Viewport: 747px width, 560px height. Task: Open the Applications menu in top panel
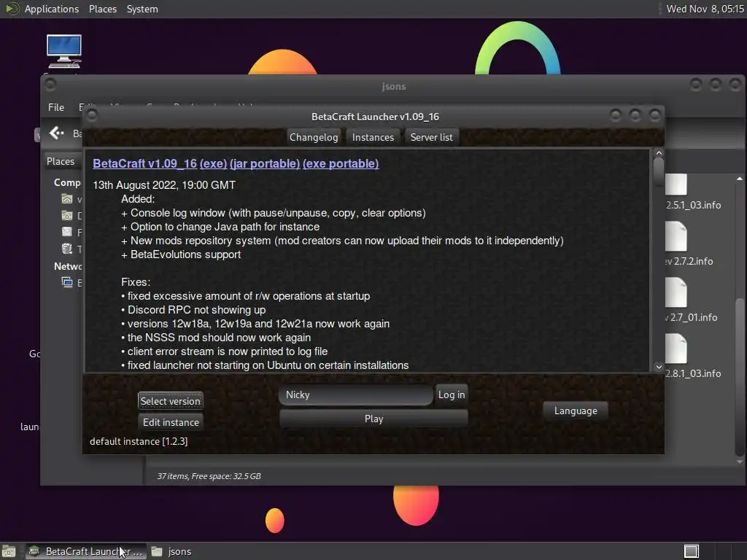click(52, 9)
